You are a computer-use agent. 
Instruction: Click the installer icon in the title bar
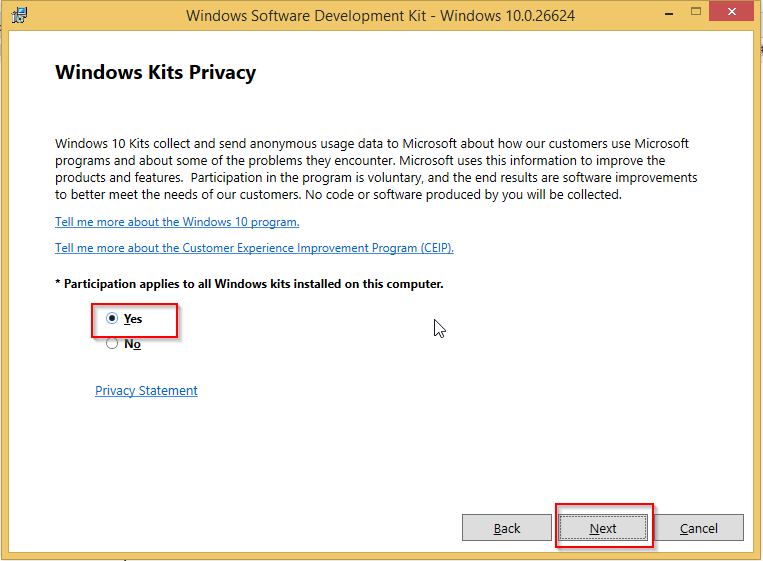18,16
